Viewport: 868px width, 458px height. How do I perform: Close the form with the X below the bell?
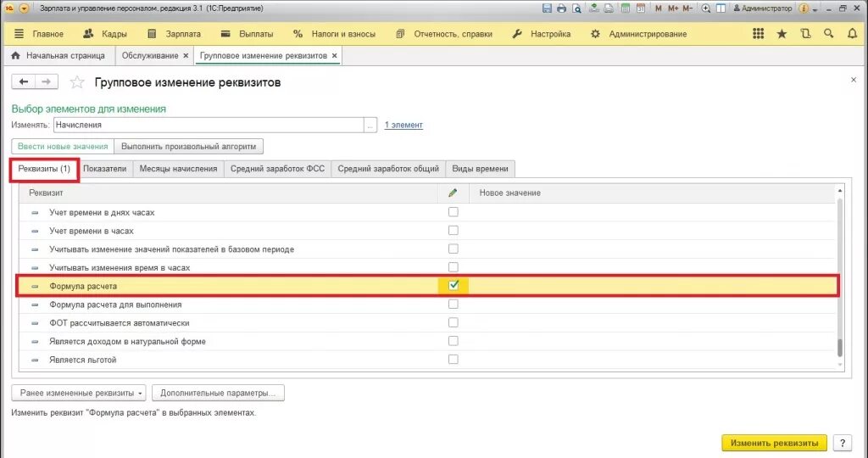[854, 81]
